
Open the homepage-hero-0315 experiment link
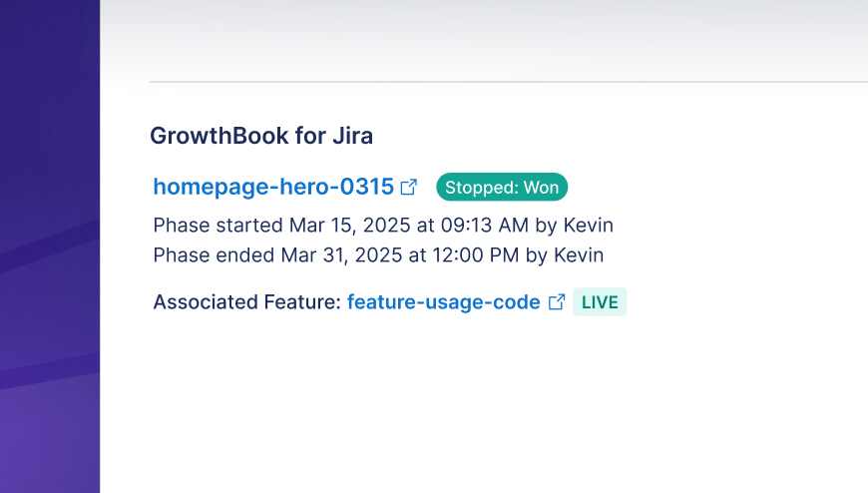click(x=273, y=188)
